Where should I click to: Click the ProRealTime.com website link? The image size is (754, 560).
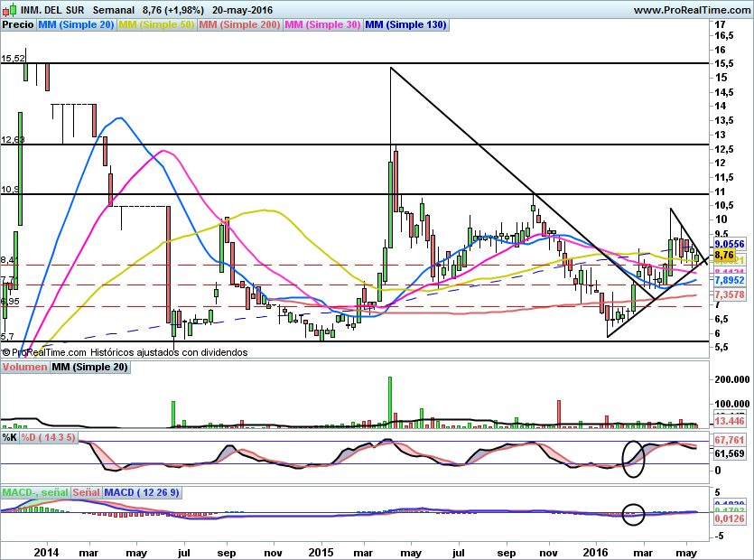(x=692, y=10)
